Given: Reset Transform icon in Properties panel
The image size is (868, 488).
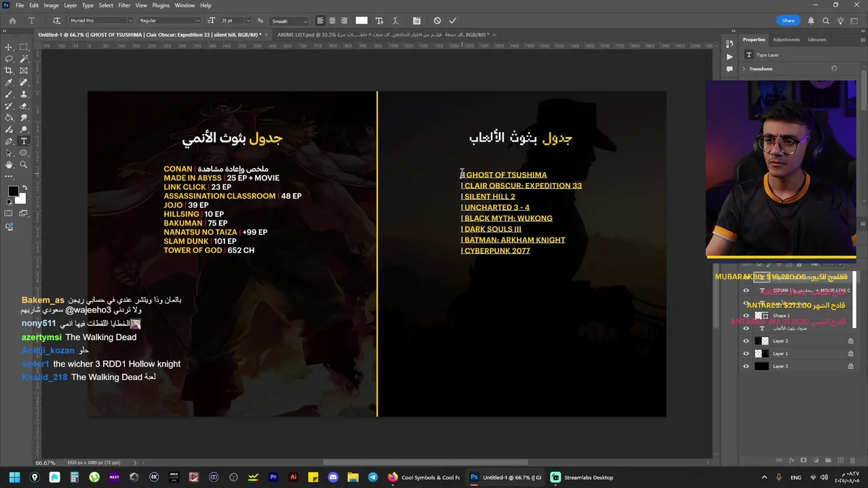Looking at the screenshot, I should pyautogui.click(x=834, y=68).
